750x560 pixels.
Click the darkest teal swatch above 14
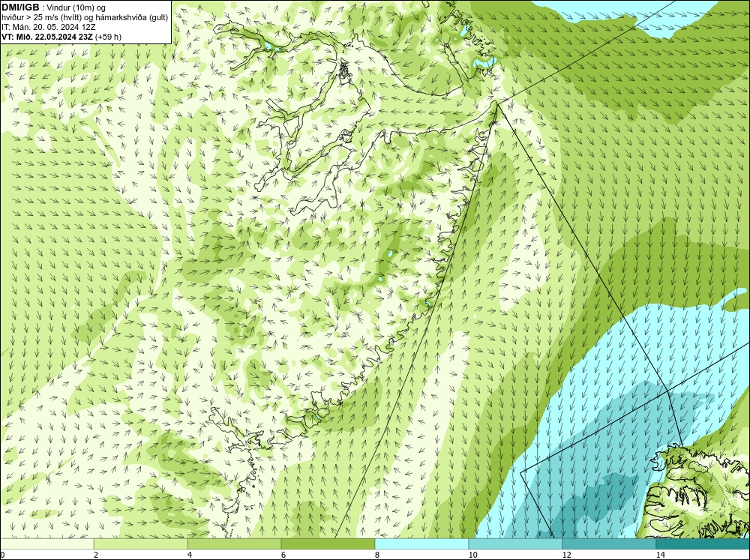[x=703, y=544]
